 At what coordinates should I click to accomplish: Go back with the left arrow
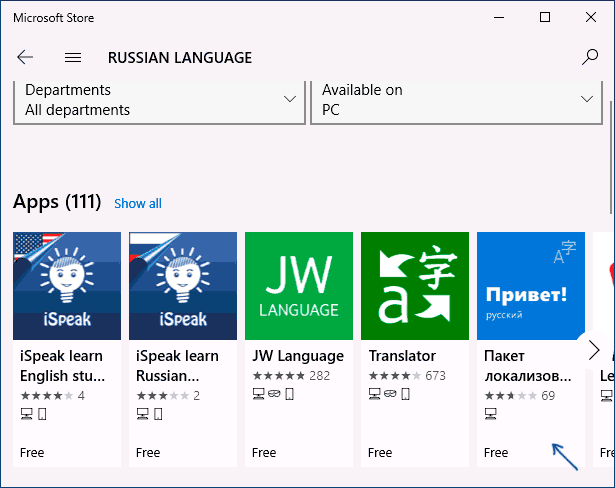click(25, 57)
